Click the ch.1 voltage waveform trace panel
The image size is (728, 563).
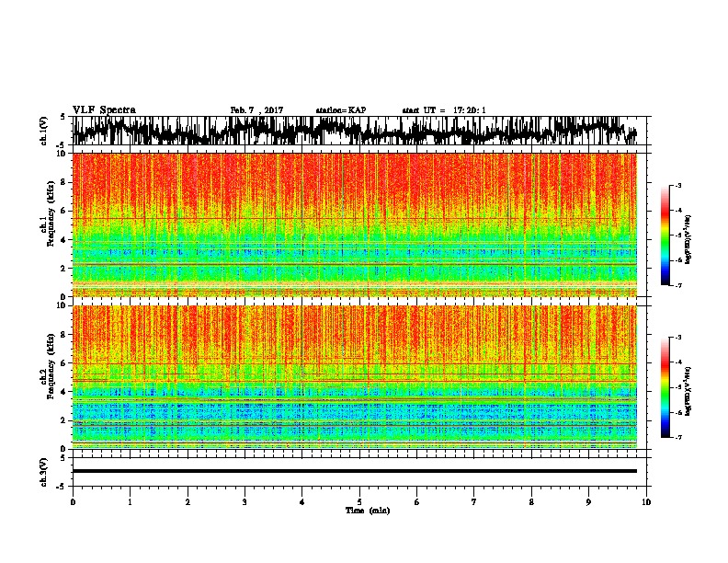point(358,131)
